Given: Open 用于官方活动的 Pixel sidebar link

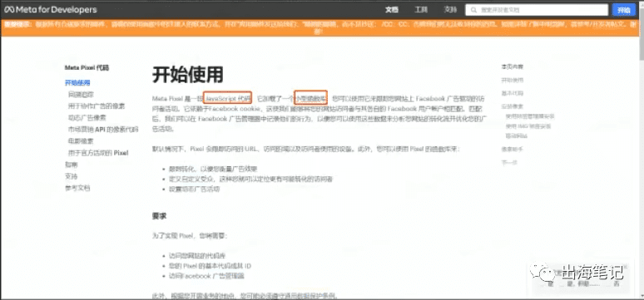Looking at the screenshot, I should point(98,153).
